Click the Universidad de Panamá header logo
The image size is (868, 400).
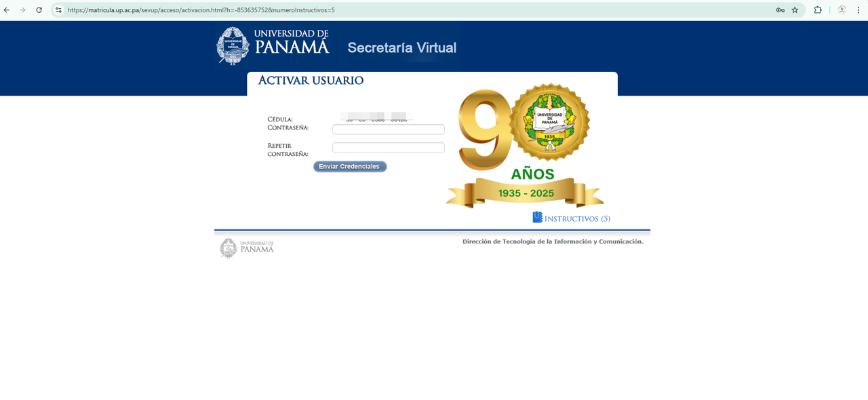(x=273, y=45)
